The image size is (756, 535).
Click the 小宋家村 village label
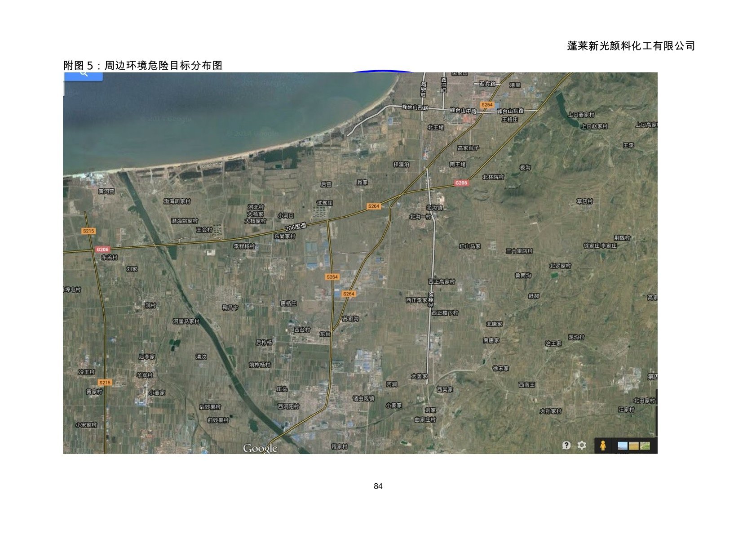point(86,425)
